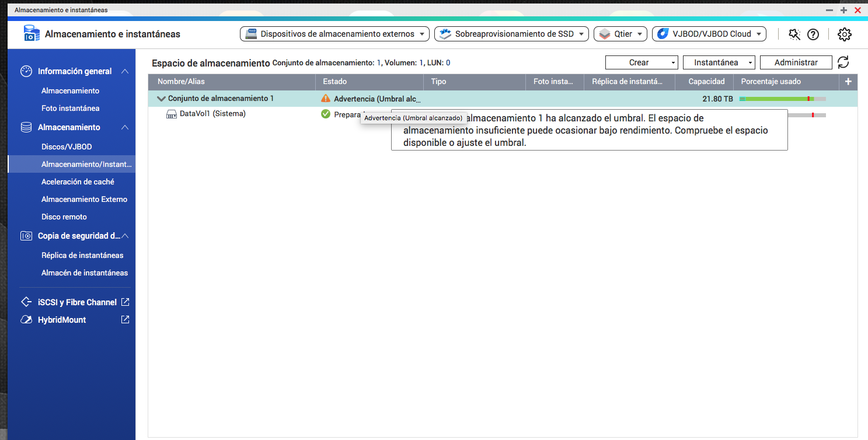Open the VJBOD/VJBOD Cloud dropdown
Screen dimensions: 868x440
[709, 34]
